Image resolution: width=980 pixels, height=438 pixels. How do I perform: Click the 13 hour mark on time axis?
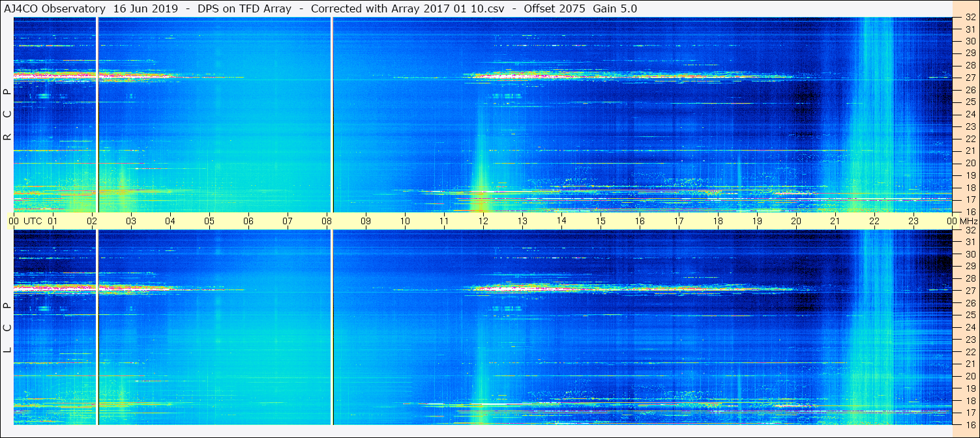coord(522,221)
